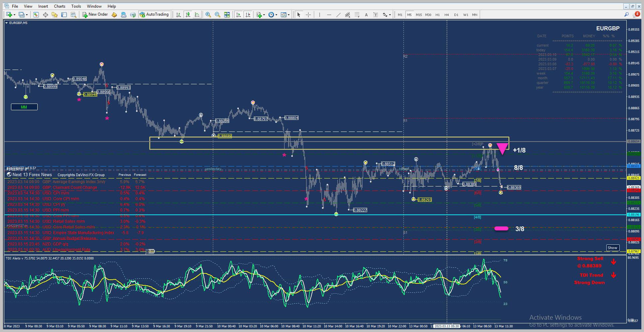Switch timeframe to H1
Viewport: 644px width, 332px height.
[437, 15]
